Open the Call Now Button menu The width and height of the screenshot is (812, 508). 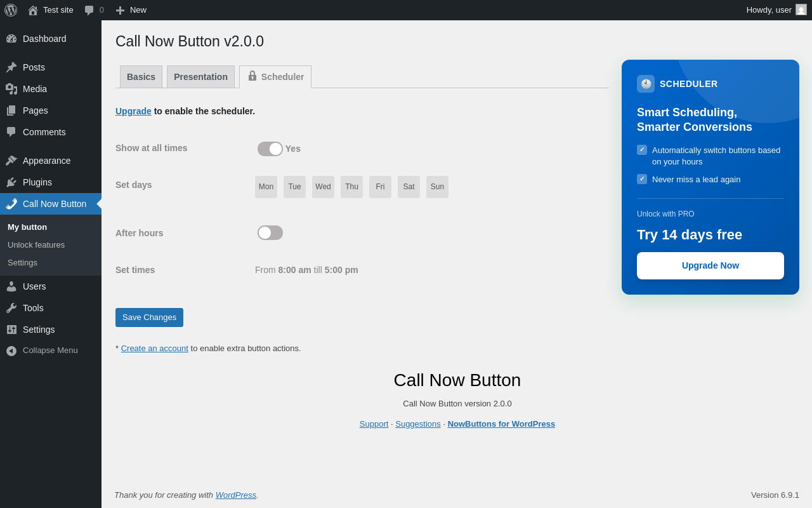click(x=51, y=204)
